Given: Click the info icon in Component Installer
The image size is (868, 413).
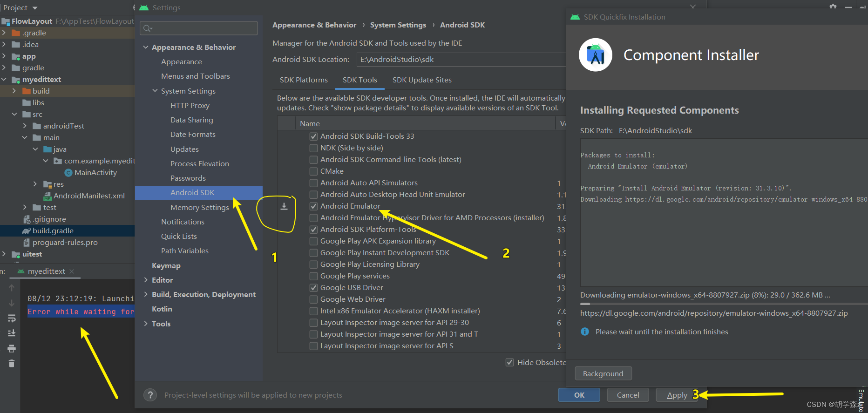Looking at the screenshot, I should point(585,332).
